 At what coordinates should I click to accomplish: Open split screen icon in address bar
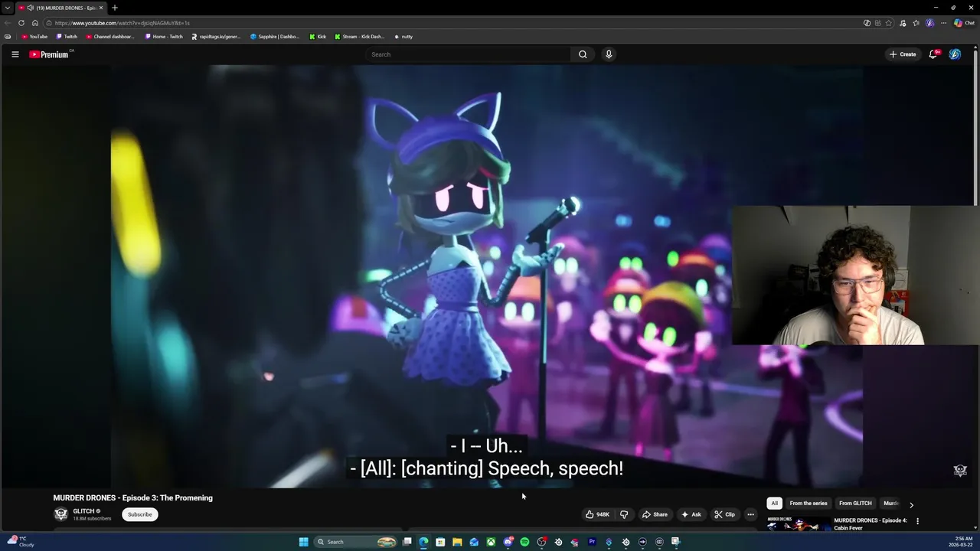(x=877, y=23)
